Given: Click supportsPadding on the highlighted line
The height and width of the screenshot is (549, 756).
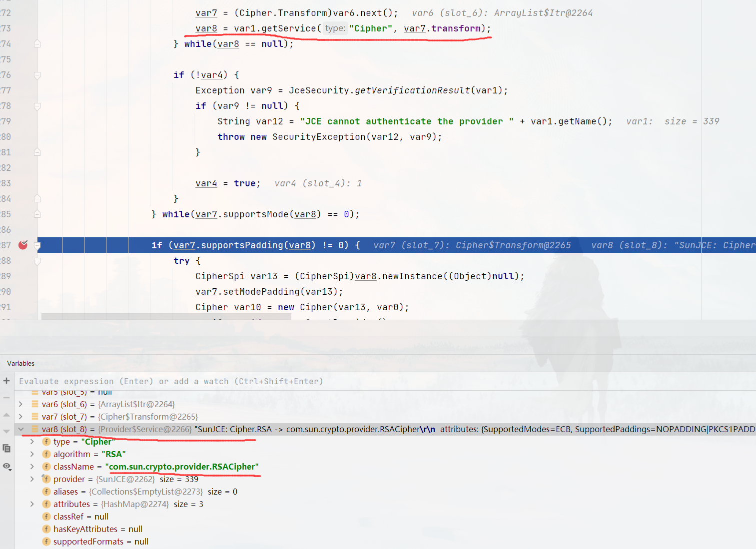Looking at the screenshot, I should click(x=242, y=245).
